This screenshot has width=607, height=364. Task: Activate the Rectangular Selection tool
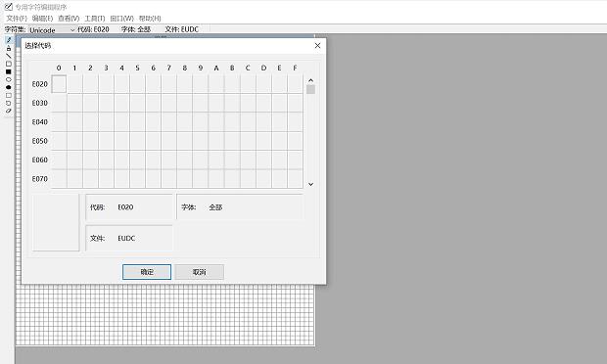[x=9, y=95]
